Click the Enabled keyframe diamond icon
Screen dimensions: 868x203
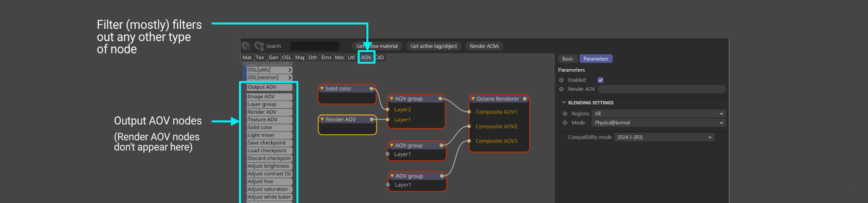[561, 80]
